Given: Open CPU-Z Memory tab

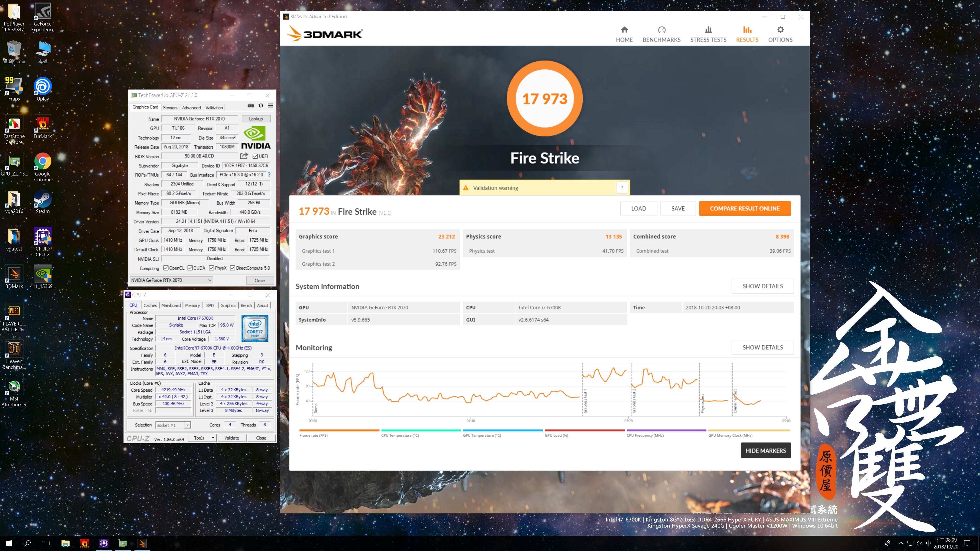Looking at the screenshot, I should [192, 305].
